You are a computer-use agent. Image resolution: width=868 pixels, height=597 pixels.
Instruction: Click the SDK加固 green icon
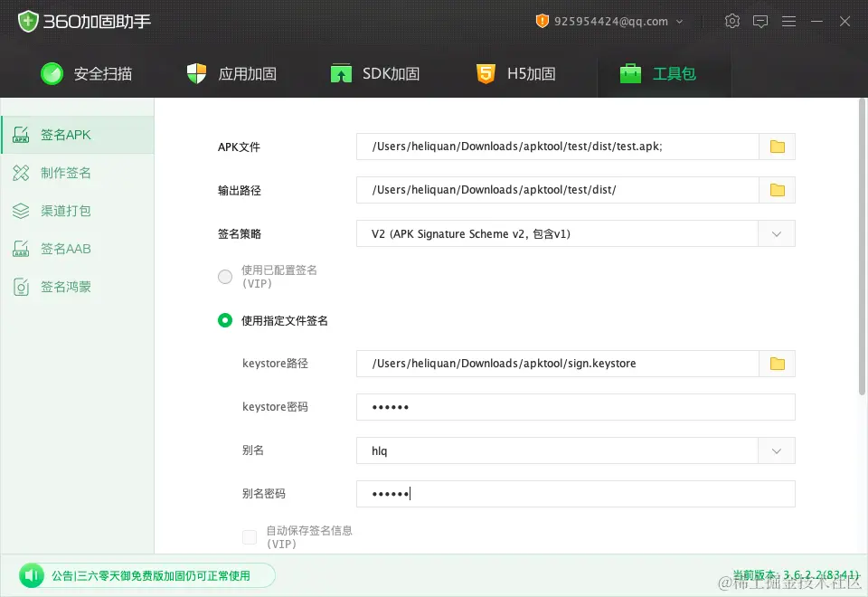341,73
